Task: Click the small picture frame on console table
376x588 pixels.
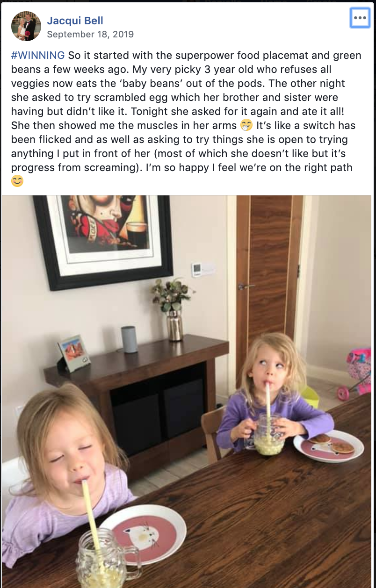Action: [74, 353]
